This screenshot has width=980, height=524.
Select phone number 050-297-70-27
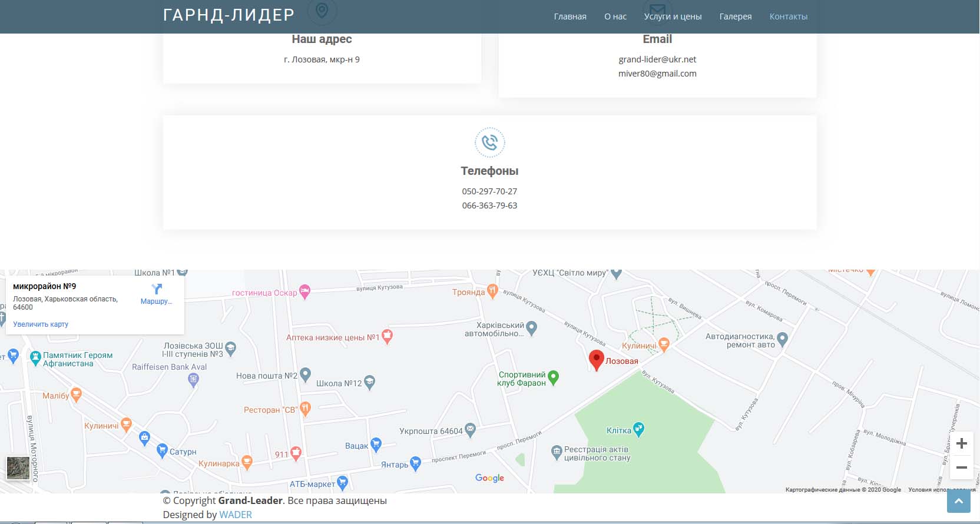tap(489, 191)
